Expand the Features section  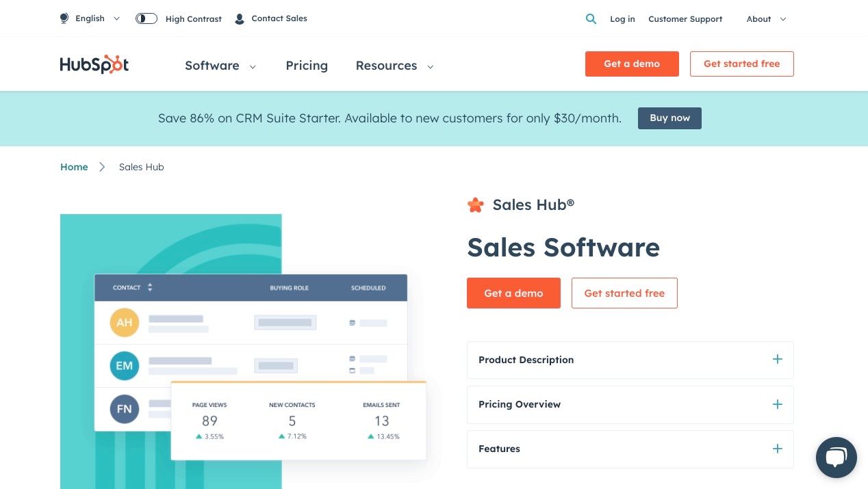[x=630, y=449]
